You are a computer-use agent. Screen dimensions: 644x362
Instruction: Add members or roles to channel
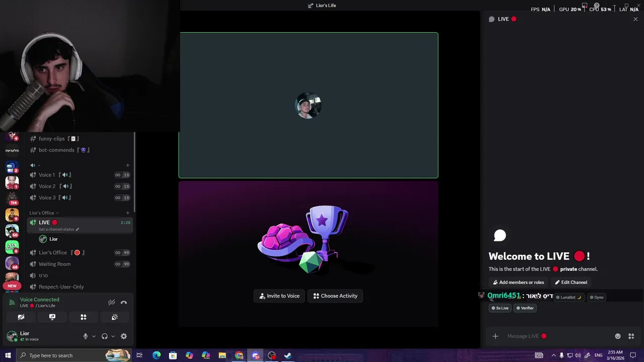(518, 283)
